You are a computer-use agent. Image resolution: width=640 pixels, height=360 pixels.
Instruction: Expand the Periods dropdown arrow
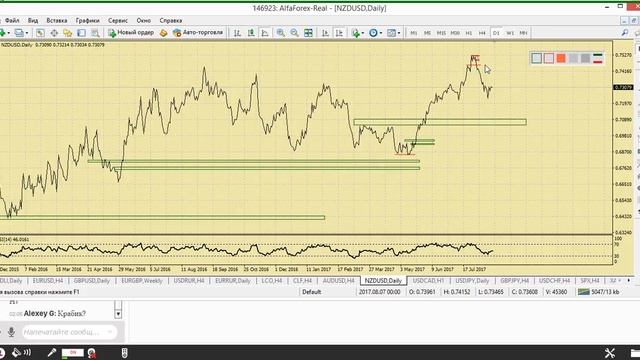[x=381, y=33]
